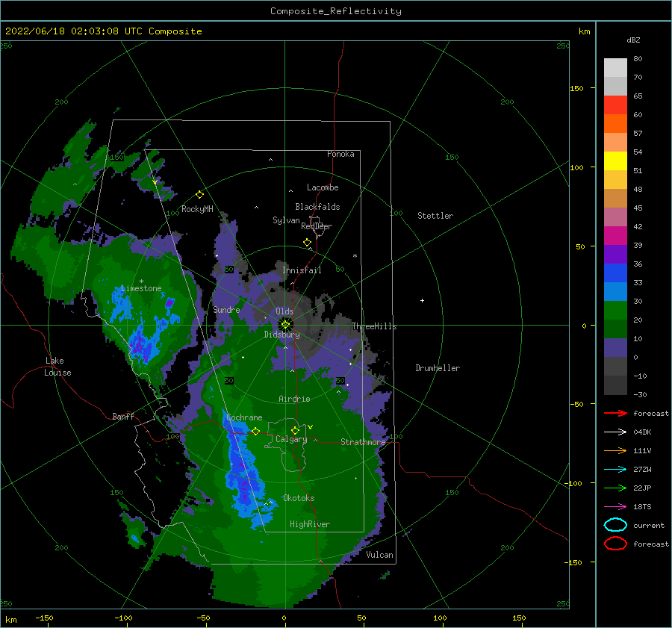Select the 65 dBZ red color swatch
The image size is (672, 628).
[x=615, y=105]
